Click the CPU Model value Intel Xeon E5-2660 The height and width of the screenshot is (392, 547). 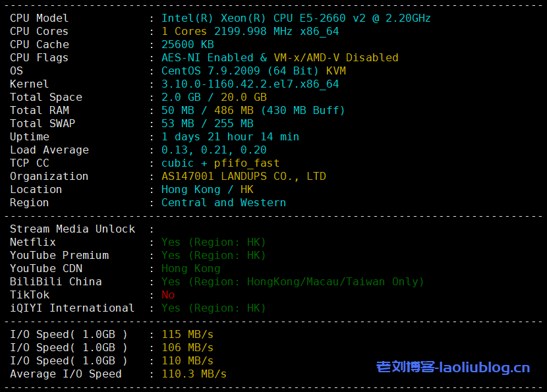(x=296, y=18)
